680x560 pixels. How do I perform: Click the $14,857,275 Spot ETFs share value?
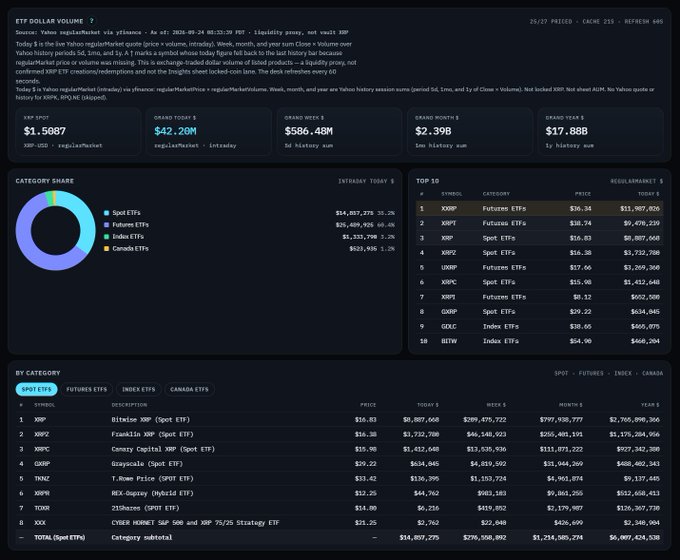354,213
